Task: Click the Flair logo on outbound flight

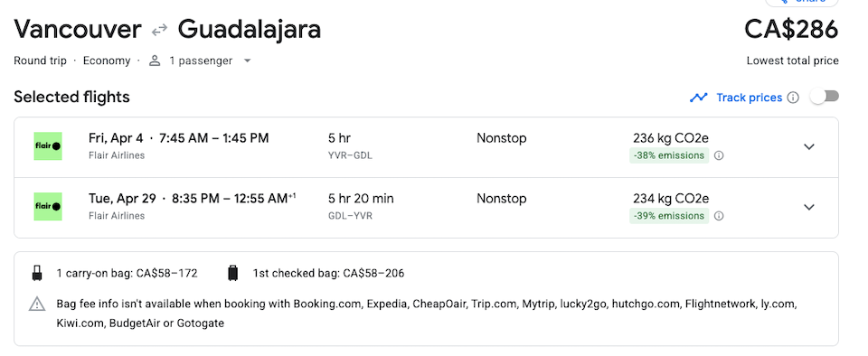Action: [48, 146]
